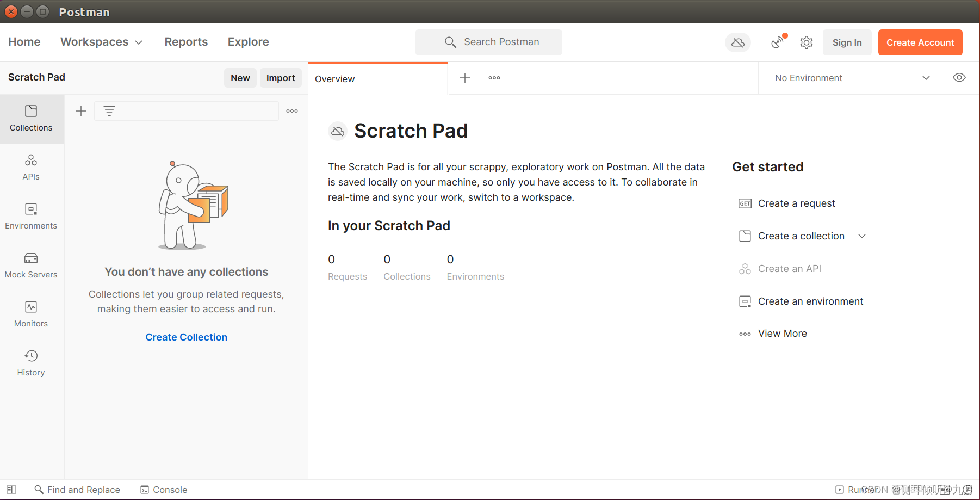The width and height of the screenshot is (980, 500).
Task: Open the satellite notifications icon
Action: (778, 42)
